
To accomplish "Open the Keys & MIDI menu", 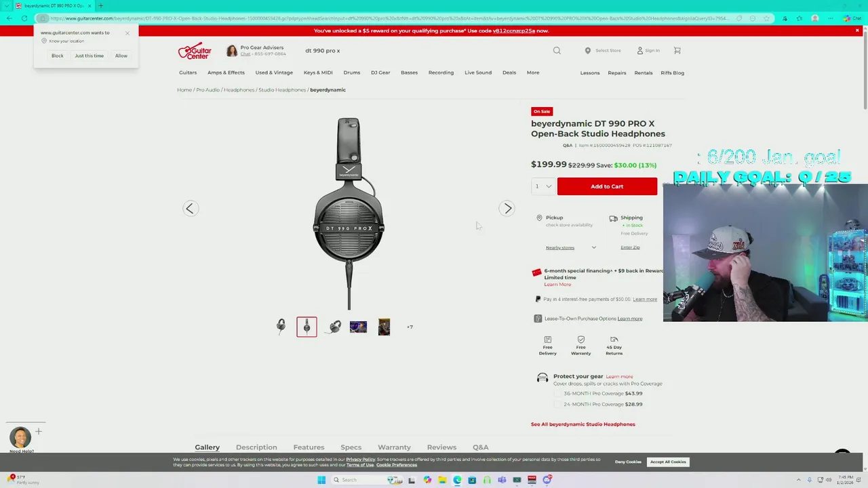I will 318,73.
